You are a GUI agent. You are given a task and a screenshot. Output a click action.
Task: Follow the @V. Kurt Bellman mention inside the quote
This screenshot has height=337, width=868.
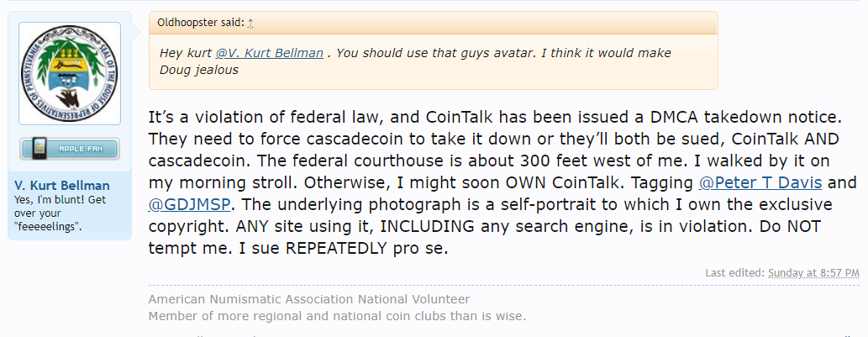(x=269, y=53)
